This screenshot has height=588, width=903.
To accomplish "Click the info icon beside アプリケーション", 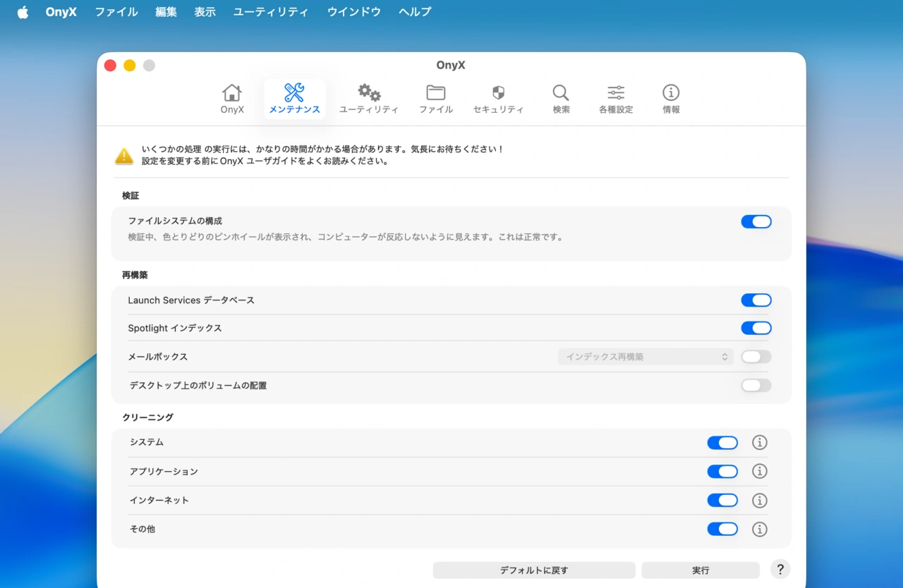I will [x=760, y=471].
